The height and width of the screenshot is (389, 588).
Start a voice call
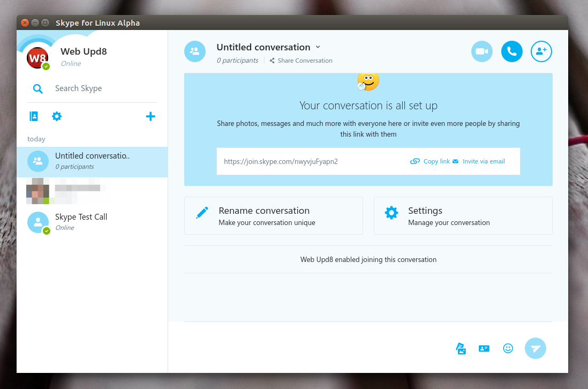pyautogui.click(x=511, y=51)
